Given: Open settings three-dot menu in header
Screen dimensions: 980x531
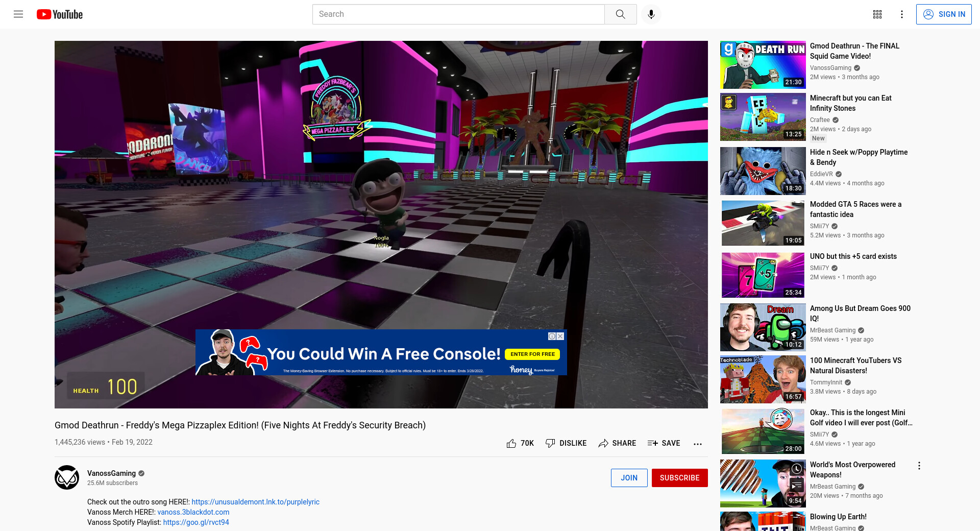Looking at the screenshot, I should pyautogui.click(x=902, y=14).
